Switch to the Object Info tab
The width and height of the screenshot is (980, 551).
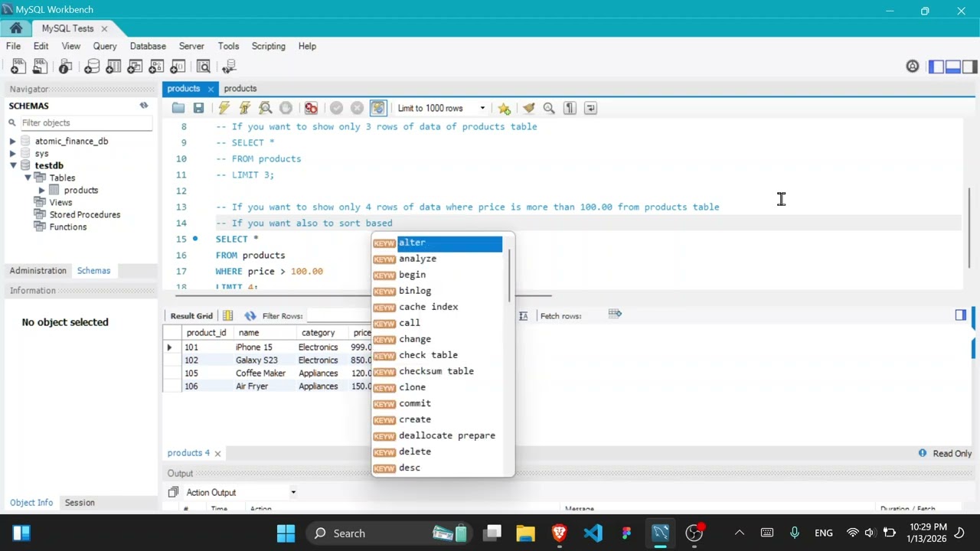coord(31,503)
